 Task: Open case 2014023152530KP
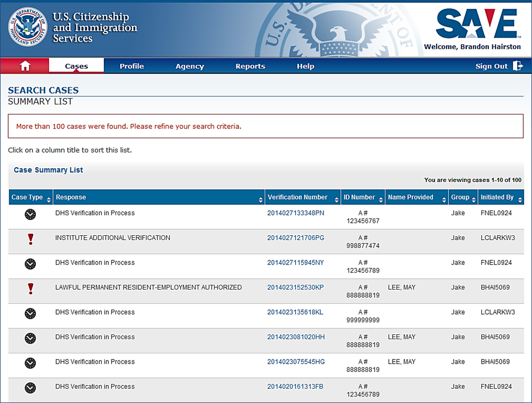pos(295,288)
